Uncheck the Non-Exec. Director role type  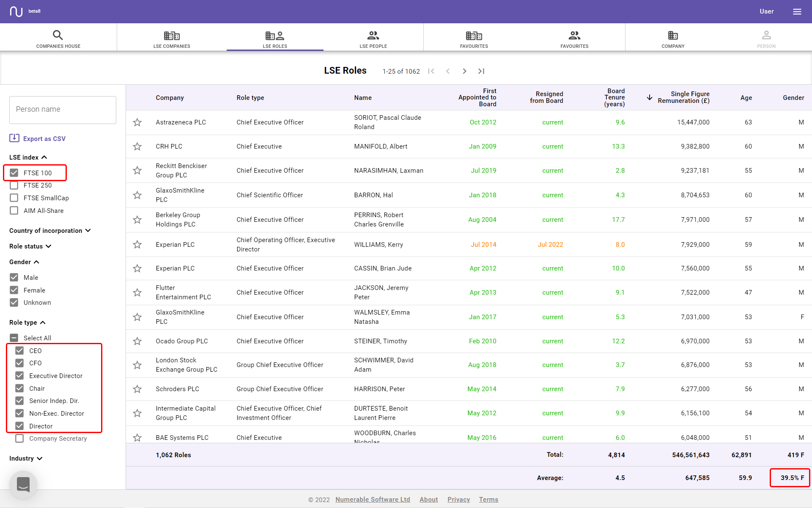point(19,413)
